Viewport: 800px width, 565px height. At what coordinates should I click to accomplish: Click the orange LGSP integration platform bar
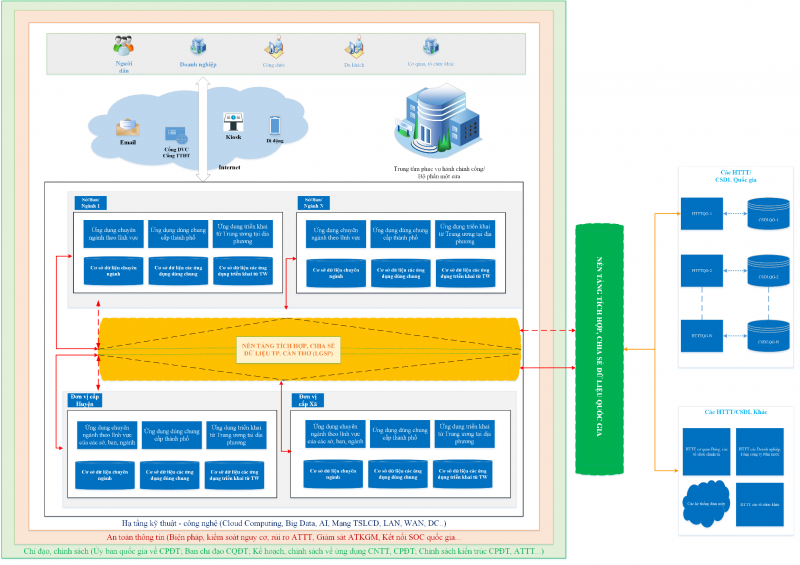tap(310, 349)
